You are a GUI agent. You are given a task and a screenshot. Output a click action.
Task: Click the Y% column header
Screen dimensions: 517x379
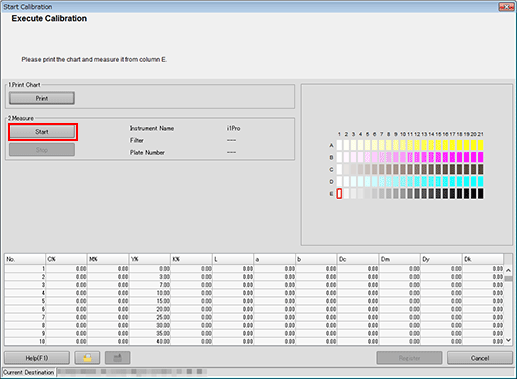click(150, 259)
